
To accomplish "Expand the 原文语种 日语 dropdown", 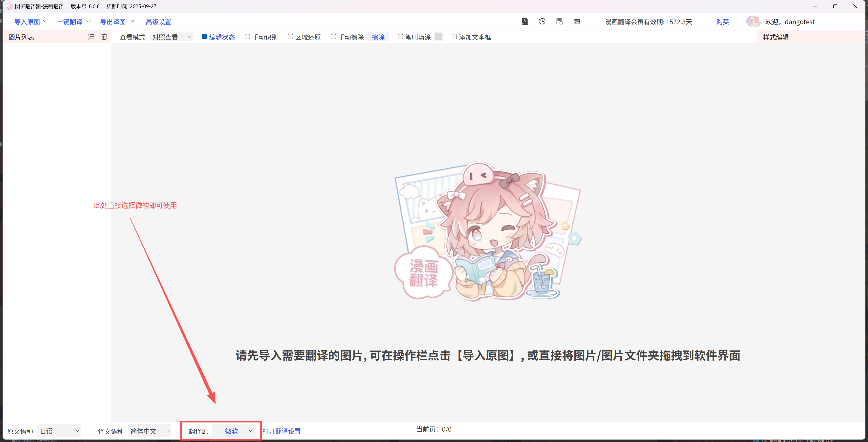I will point(59,431).
